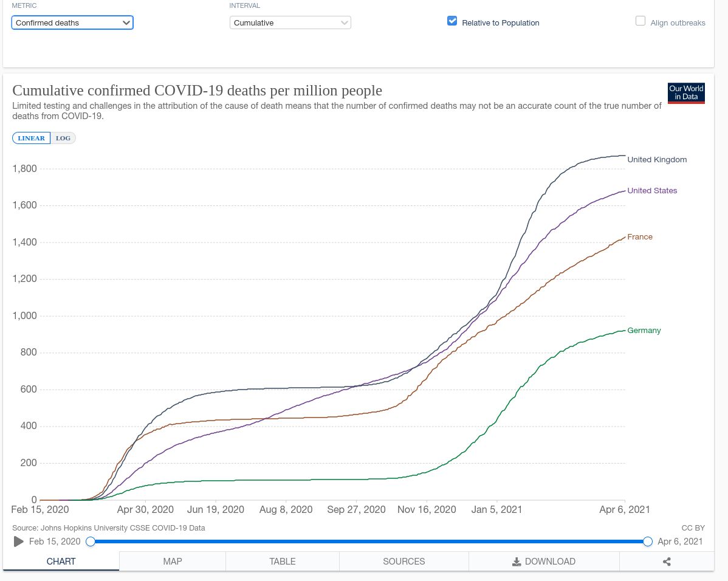This screenshot has height=581, width=728.
Task: Click the timeline start handle
Action: click(91, 541)
